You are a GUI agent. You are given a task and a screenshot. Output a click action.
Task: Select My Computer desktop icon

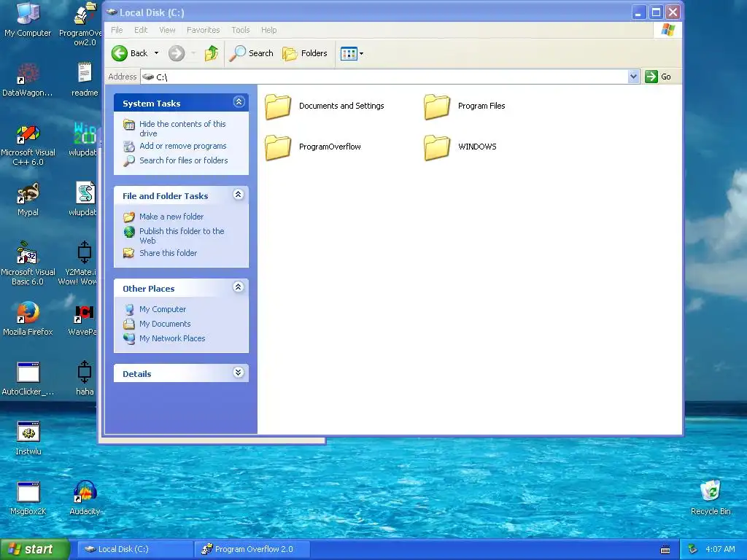click(28, 19)
